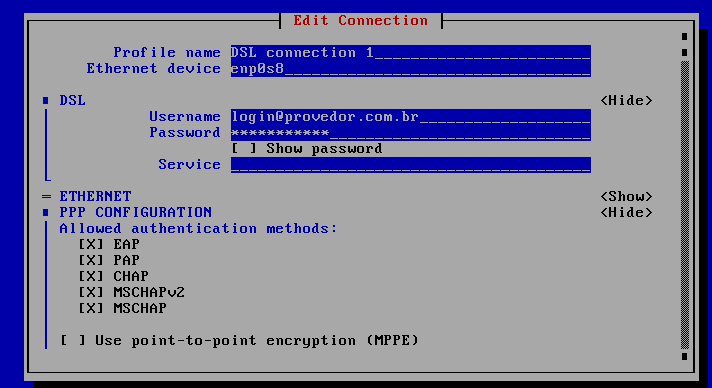Expand the ETHERNET section with Show
Screen dimensions: 712x388
click(x=626, y=196)
